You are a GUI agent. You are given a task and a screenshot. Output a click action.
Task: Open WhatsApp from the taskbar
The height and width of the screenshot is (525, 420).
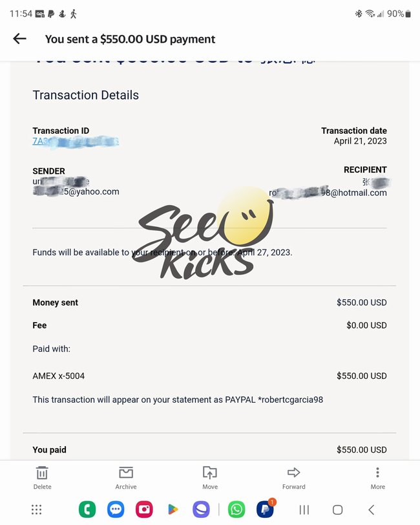(236, 509)
